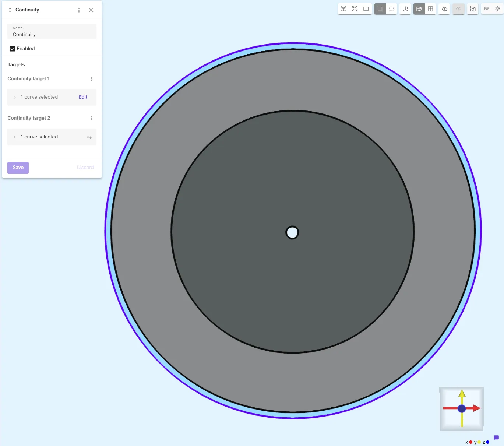Click Edit for Continuity target 1
This screenshot has width=504, height=446.
[x=83, y=97]
